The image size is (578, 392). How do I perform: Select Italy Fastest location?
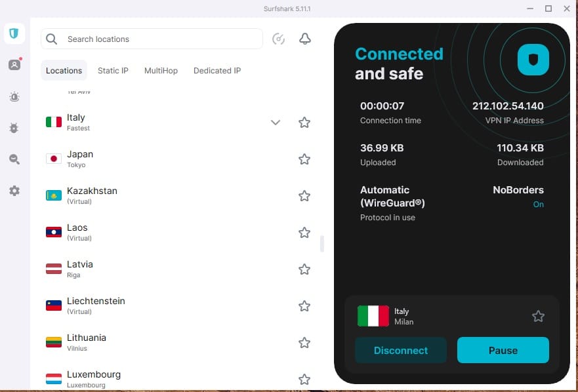(x=178, y=123)
